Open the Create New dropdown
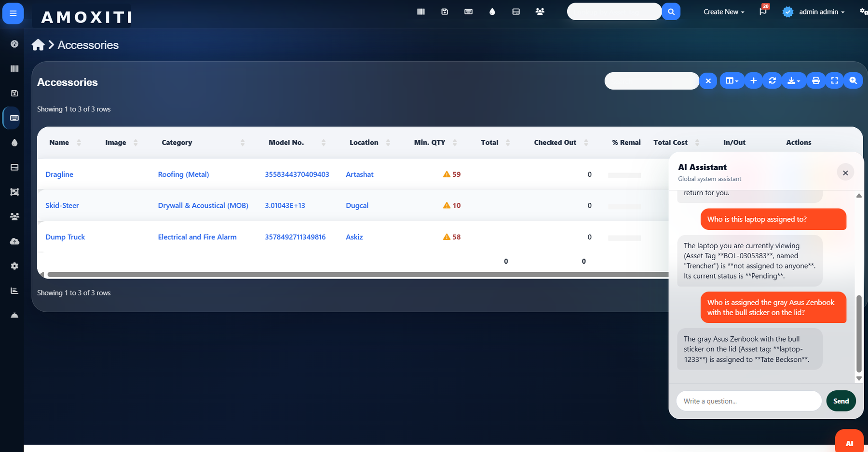Image resolution: width=868 pixels, height=452 pixels. tap(724, 12)
